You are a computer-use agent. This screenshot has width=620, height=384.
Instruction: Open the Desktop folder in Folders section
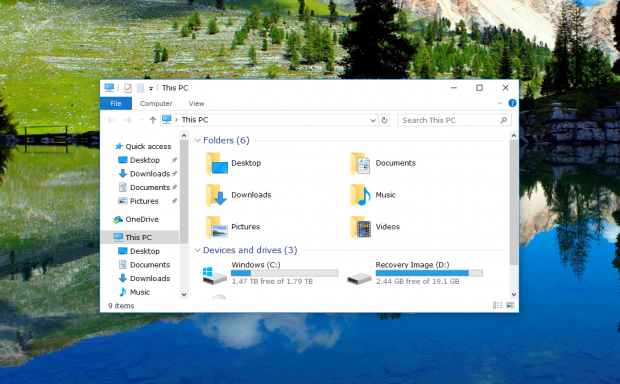point(233,163)
